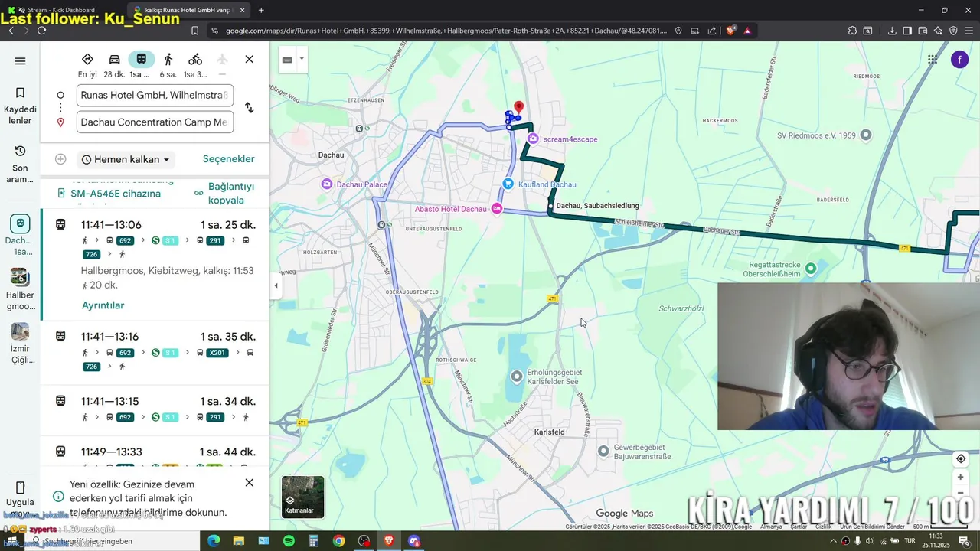The image size is (980, 551).
Task: Select the best route (En iyi) mode
Action: pyautogui.click(x=87, y=65)
